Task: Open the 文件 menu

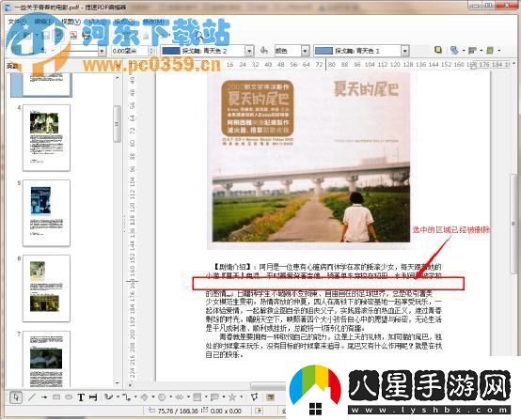Action: coord(17,22)
